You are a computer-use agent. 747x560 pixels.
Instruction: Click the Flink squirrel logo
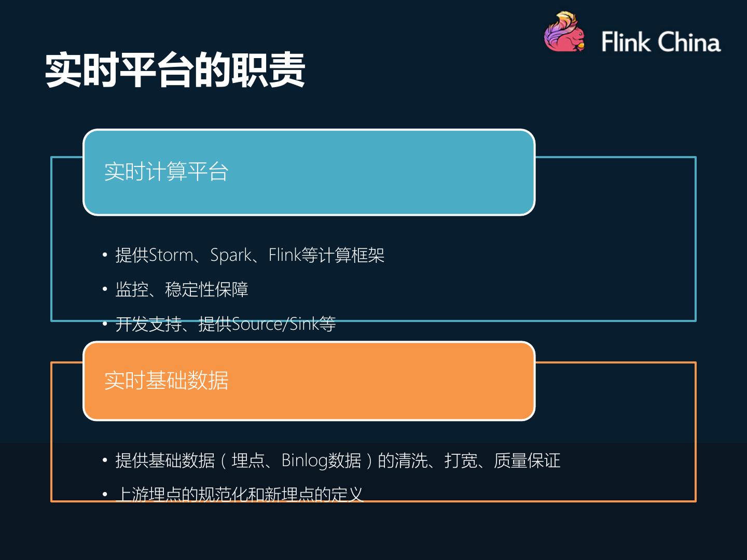[564, 33]
